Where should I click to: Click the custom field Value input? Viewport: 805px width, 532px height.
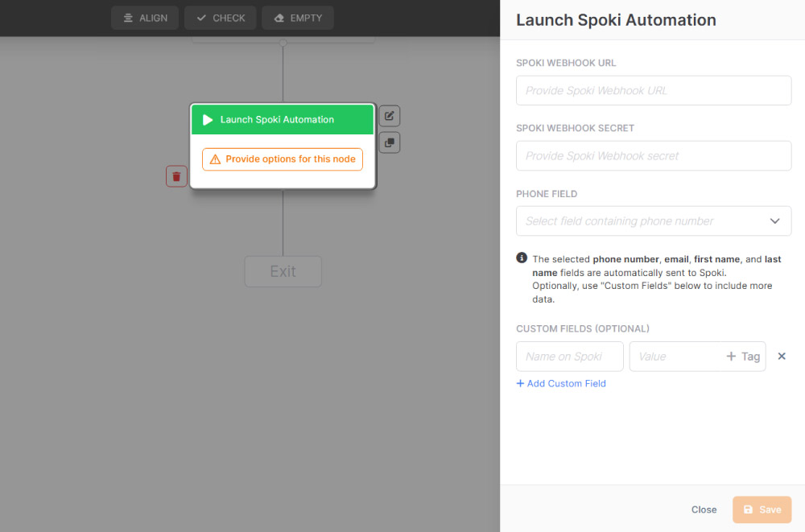(674, 357)
